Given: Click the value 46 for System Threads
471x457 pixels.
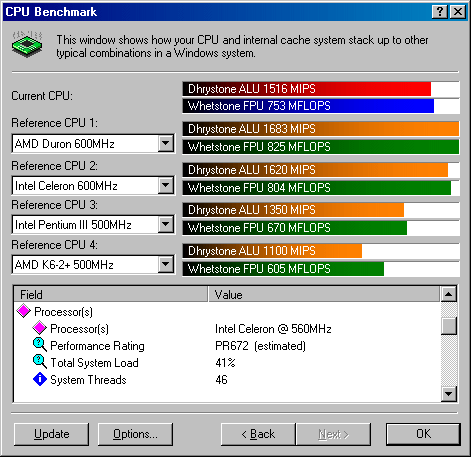Looking at the screenshot, I should pos(221,380).
